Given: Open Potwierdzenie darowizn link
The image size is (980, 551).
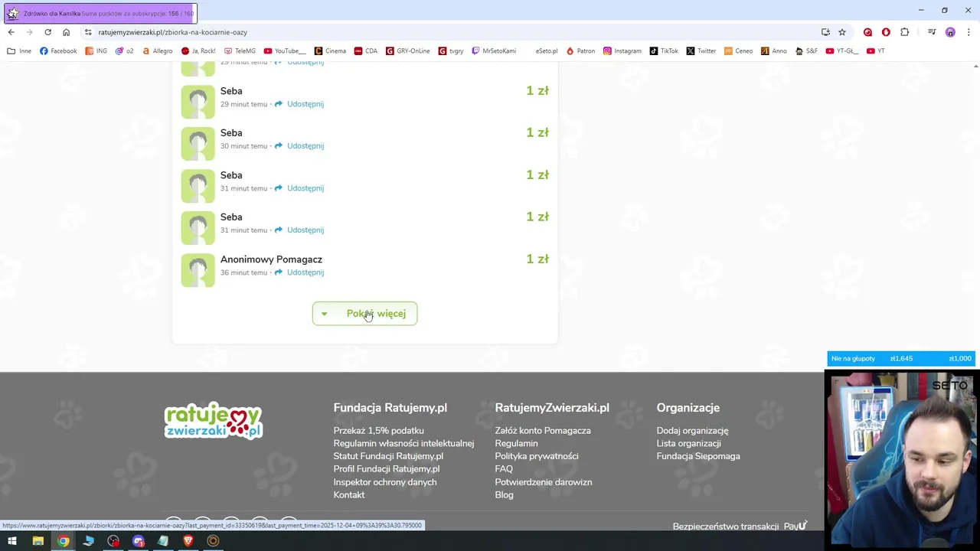Looking at the screenshot, I should click(544, 482).
